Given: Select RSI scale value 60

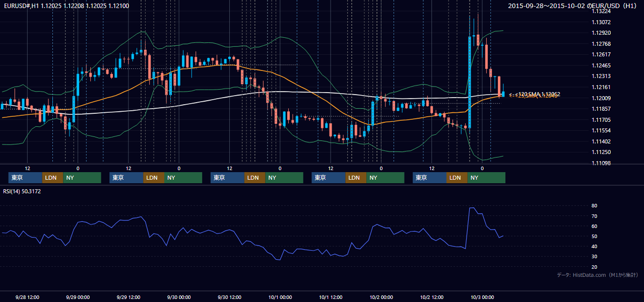Looking at the screenshot, I should coord(595,226).
